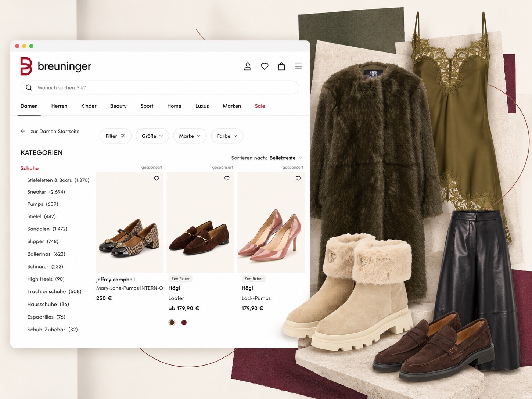
Task: Expand the Marke dropdown
Action: pyautogui.click(x=190, y=136)
